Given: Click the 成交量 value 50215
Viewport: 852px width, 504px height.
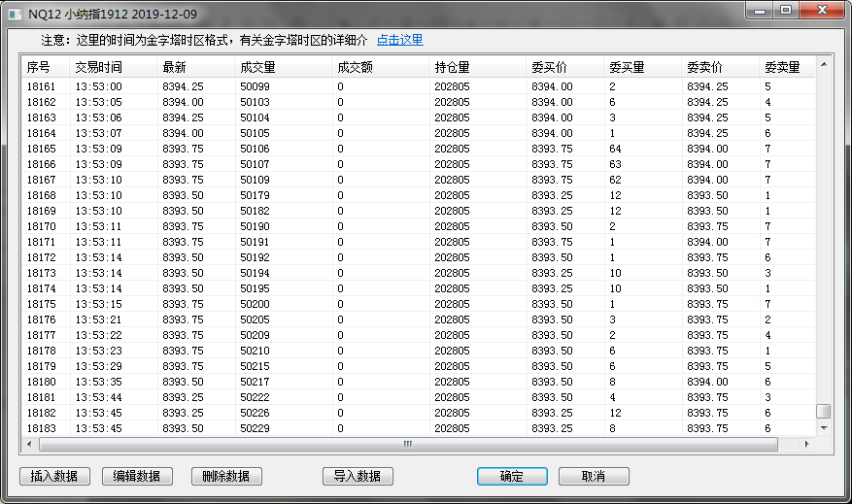Looking at the screenshot, I should (x=255, y=367).
